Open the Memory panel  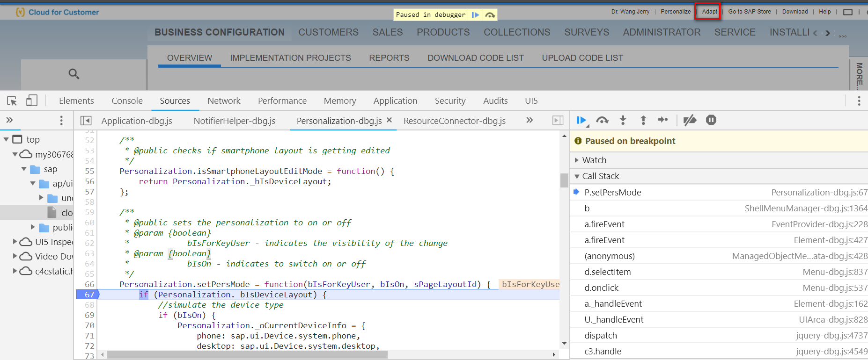point(340,101)
